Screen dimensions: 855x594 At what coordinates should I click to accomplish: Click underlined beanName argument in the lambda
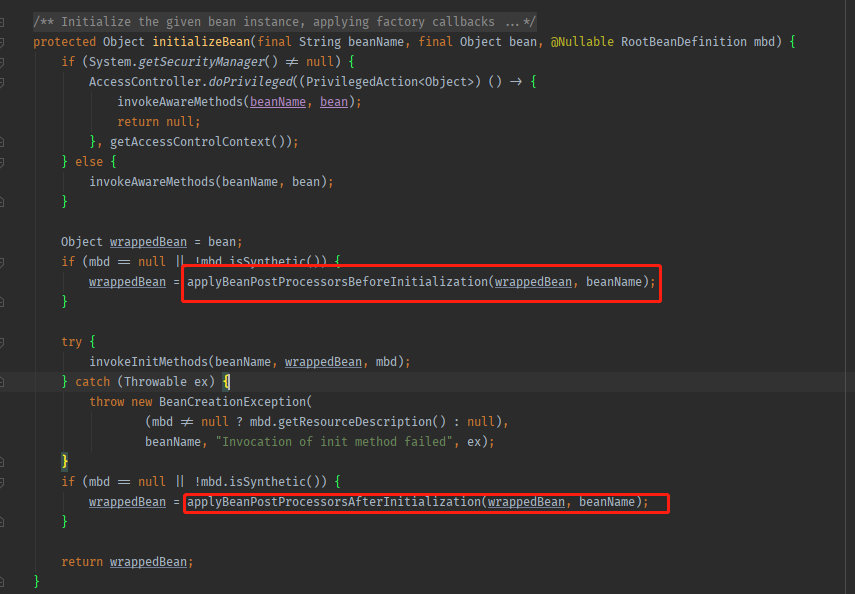click(278, 102)
